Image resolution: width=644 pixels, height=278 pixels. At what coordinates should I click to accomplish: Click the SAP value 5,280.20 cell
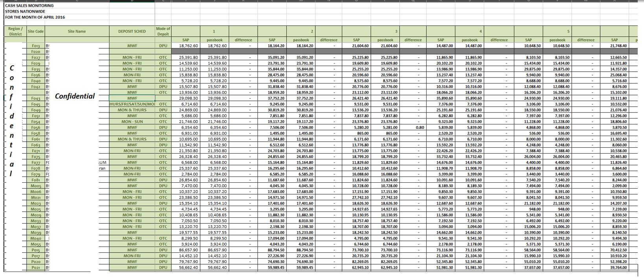pos(356,128)
